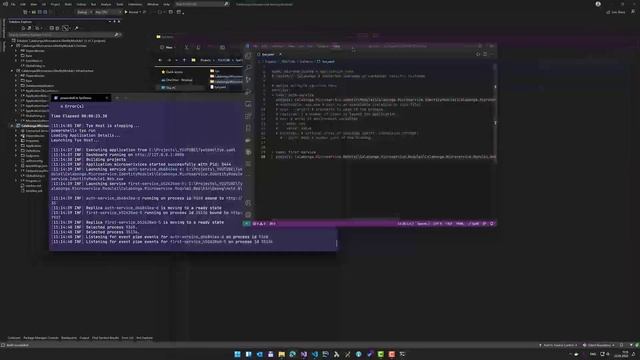Collapse the first project node in Solution Explorer

[12, 46]
